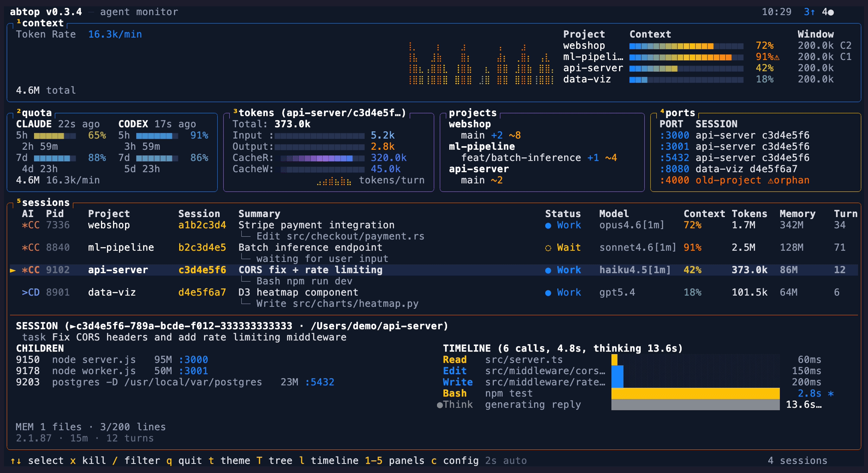Click the Work status dot for data-viz
This screenshot has height=473, width=868.
tap(548, 293)
